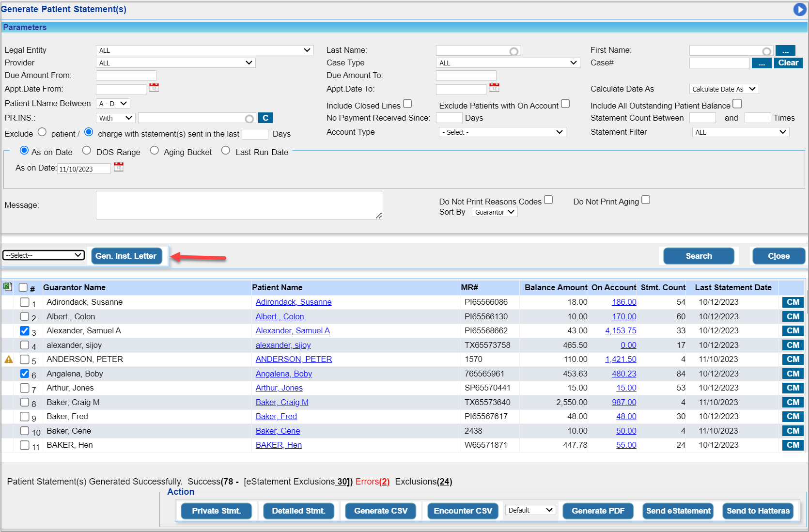Uncheck the row for Alexander, Samuel A
Image resolution: width=809 pixels, height=532 pixels.
coord(25,331)
